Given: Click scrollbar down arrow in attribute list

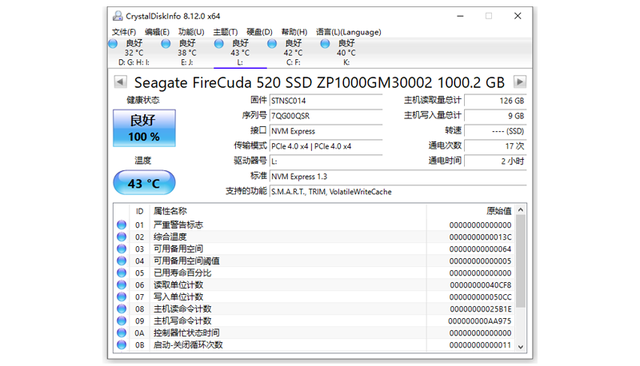Looking at the screenshot, I should click(520, 347).
